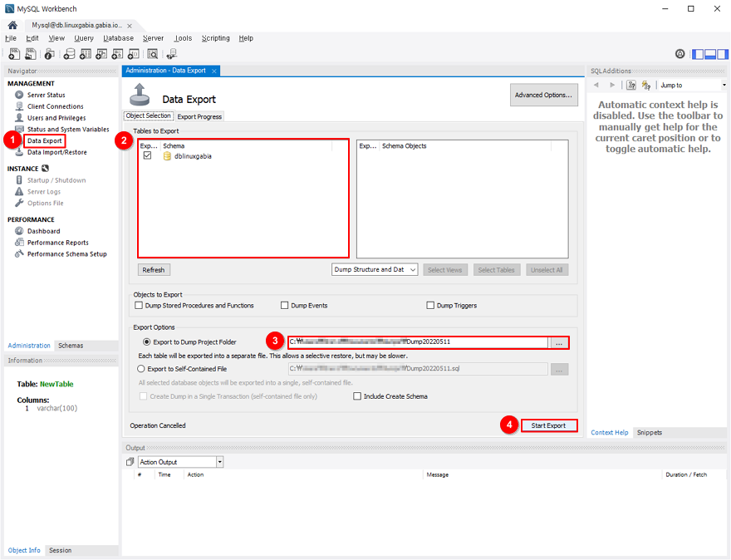Create a new SQL tab icon
731x560 pixels.
[x=14, y=54]
